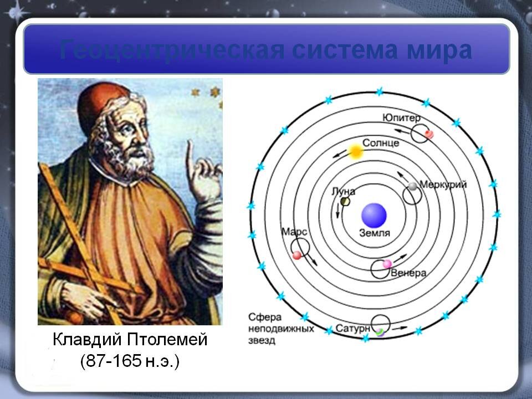Click the Jupiter epicycle circle
Image resolution: width=532 pixels, height=399 pixels.
(421, 133)
